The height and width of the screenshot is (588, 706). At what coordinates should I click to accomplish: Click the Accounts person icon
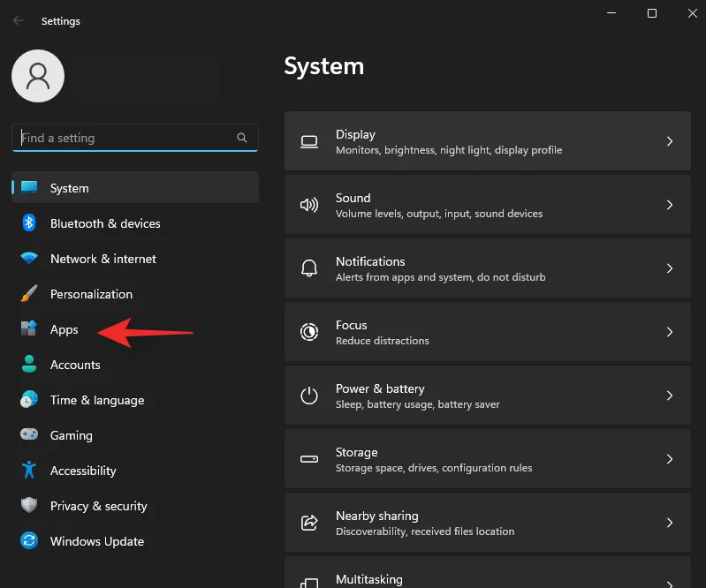[x=29, y=364]
